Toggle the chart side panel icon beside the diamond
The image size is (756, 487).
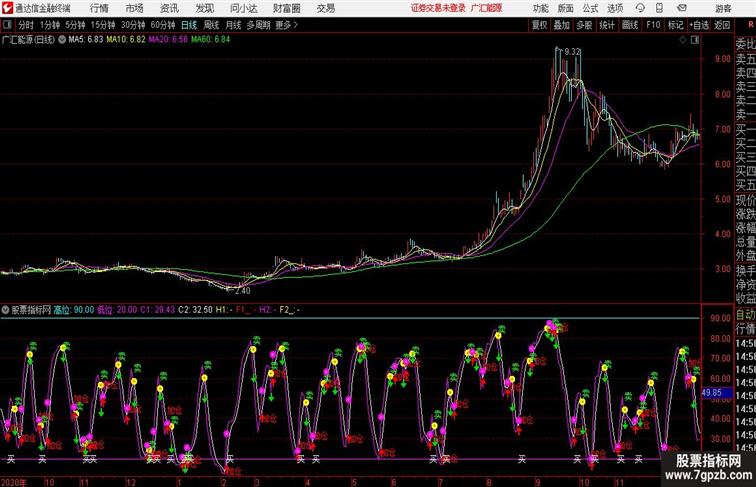[x=695, y=40]
